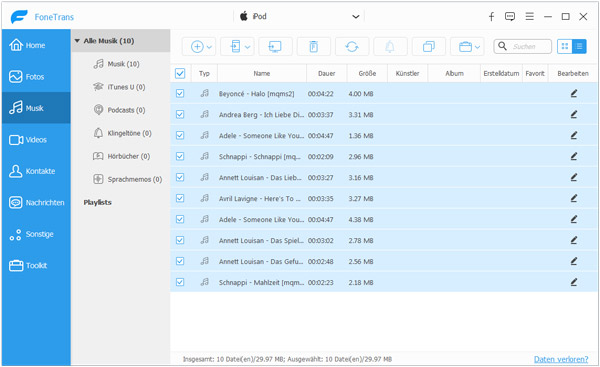Edit the Schnappi - Mahlzeit track
Image resolution: width=600 pixels, height=367 pixels.
click(574, 282)
